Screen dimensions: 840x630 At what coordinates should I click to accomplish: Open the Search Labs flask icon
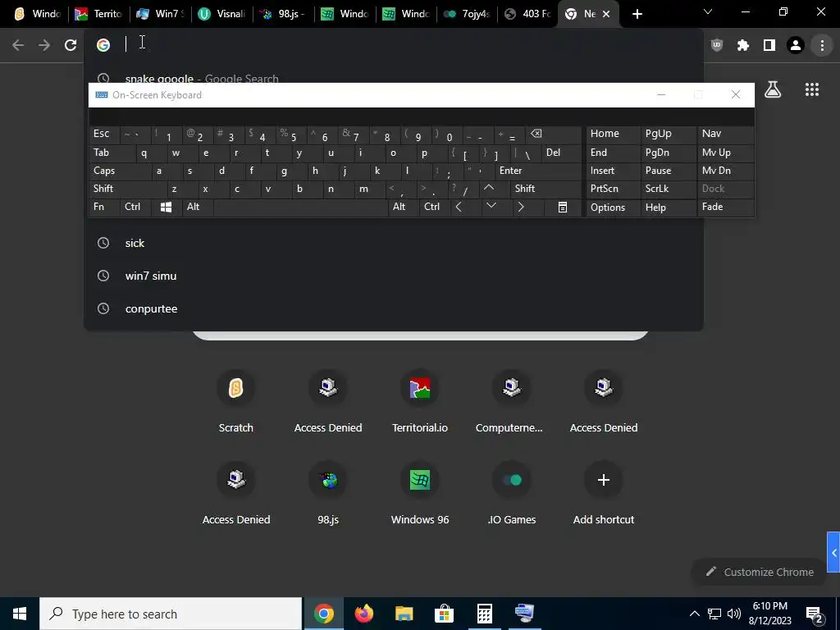pos(773,89)
